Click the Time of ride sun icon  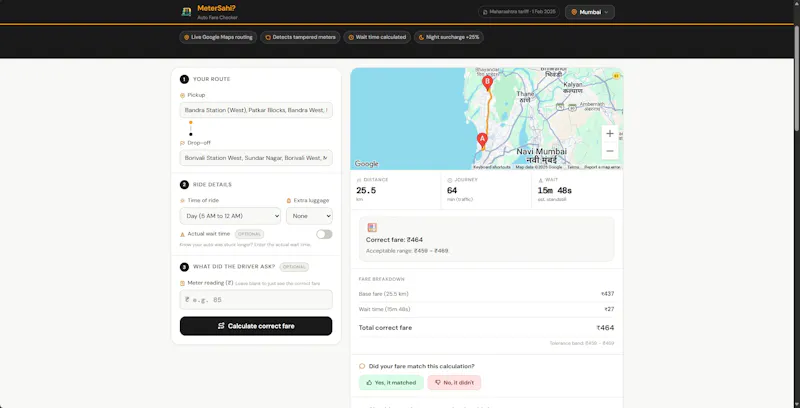point(183,201)
